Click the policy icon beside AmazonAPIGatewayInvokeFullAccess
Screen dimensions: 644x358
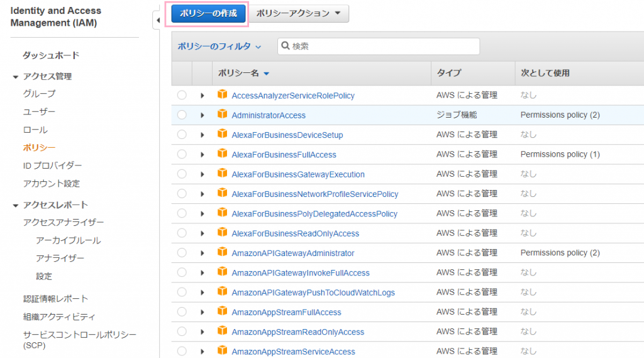(x=222, y=272)
